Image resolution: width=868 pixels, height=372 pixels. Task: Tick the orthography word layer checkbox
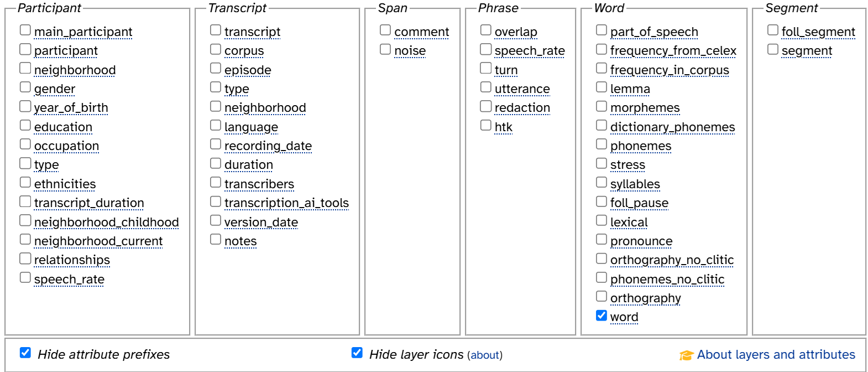[602, 296]
